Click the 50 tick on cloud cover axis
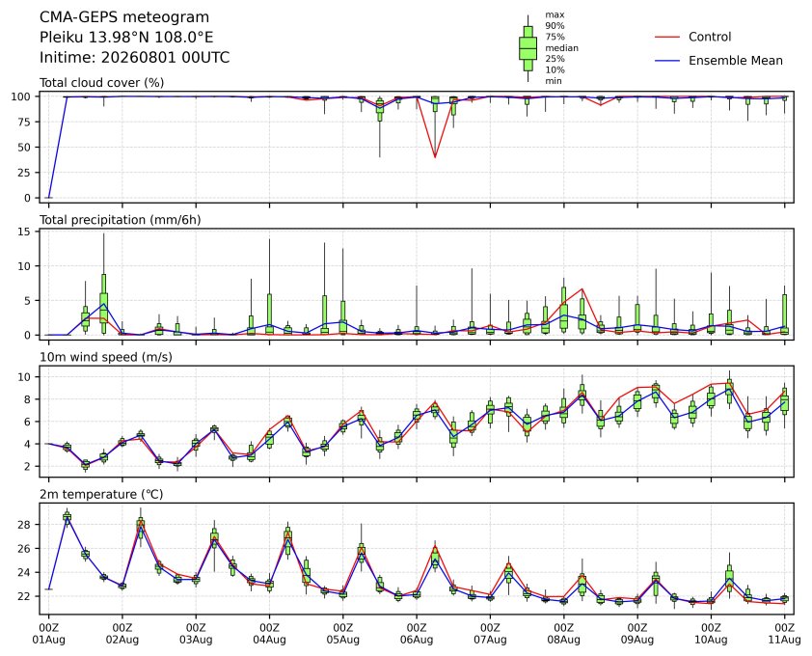812x656 pixels. (24, 148)
